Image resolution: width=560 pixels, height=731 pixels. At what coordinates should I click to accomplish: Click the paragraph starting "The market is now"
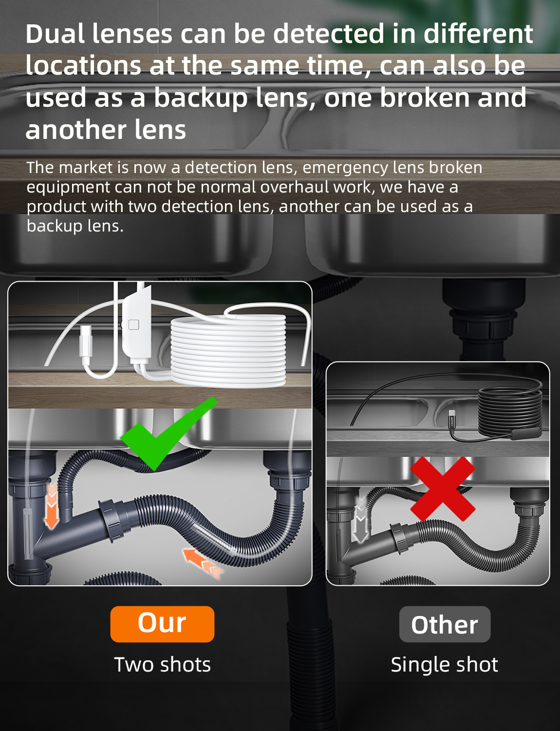254,196
